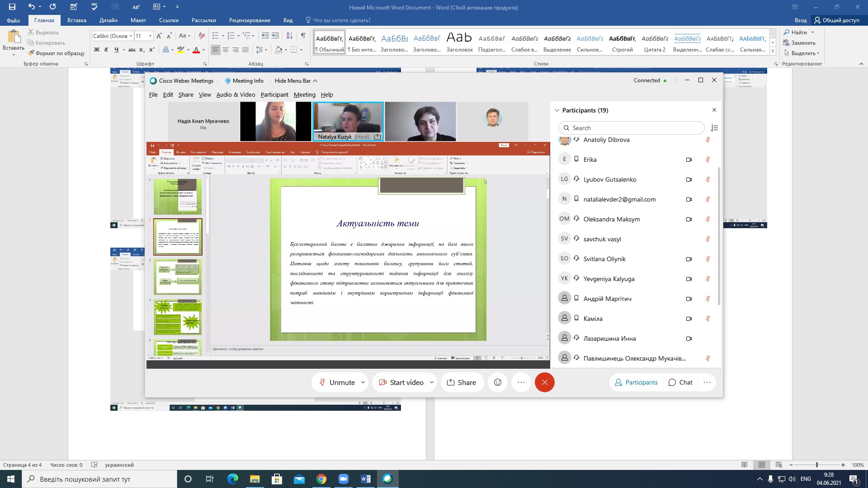Image resolution: width=868 pixels, height=488 pixels.
Task: Open the Chat panel in Webex
Action: click(680, 382)
